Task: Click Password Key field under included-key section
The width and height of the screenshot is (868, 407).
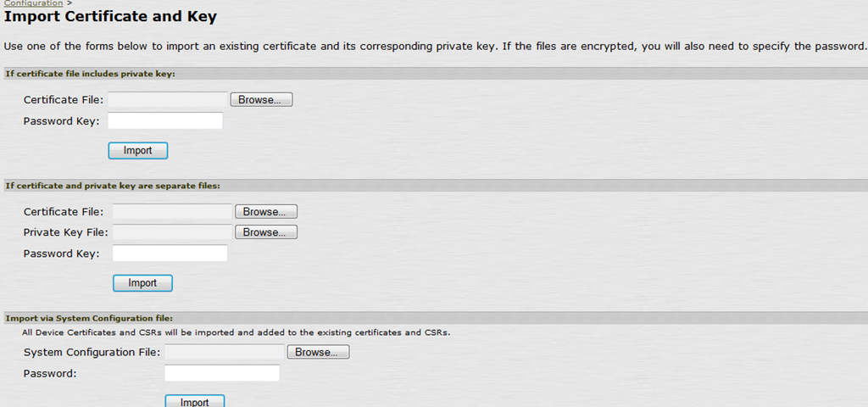Action: 164,121
